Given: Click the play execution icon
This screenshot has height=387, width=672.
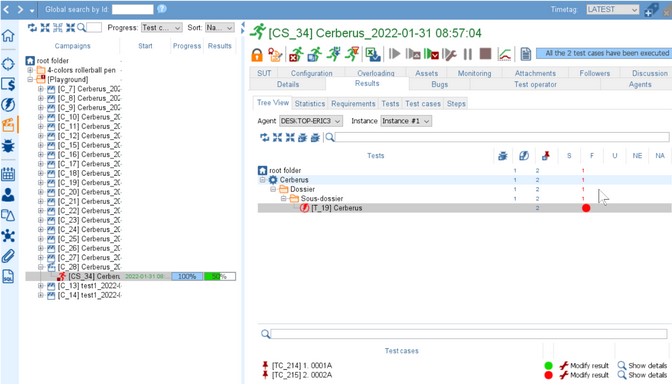Looking at the screenshot, I should coord(394,54).
